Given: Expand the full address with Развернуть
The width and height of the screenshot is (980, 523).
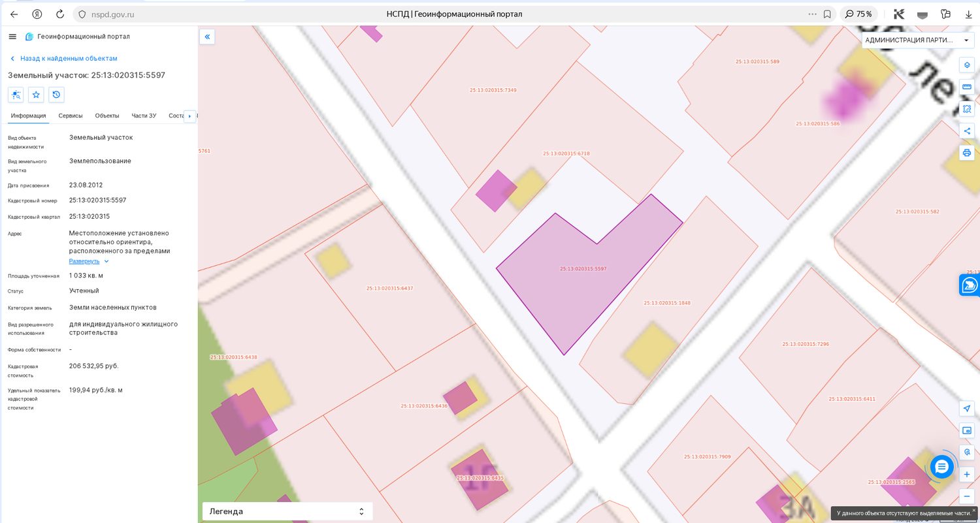Looking at the screenshot, I should coord(89,261).
